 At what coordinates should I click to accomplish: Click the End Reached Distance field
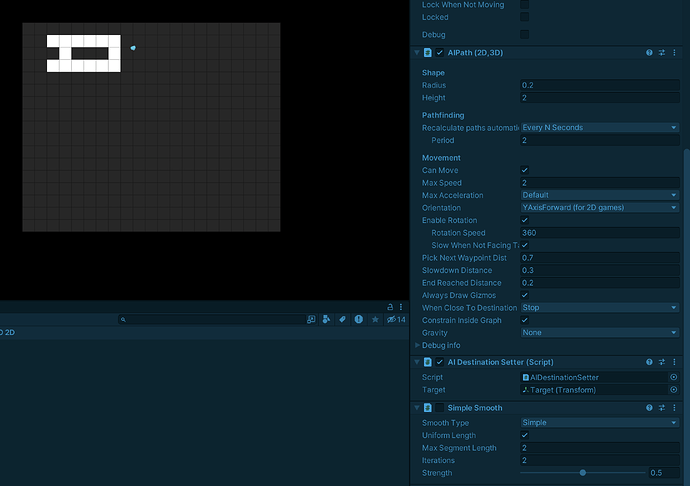pyautogui.click(x=599, y=283)
